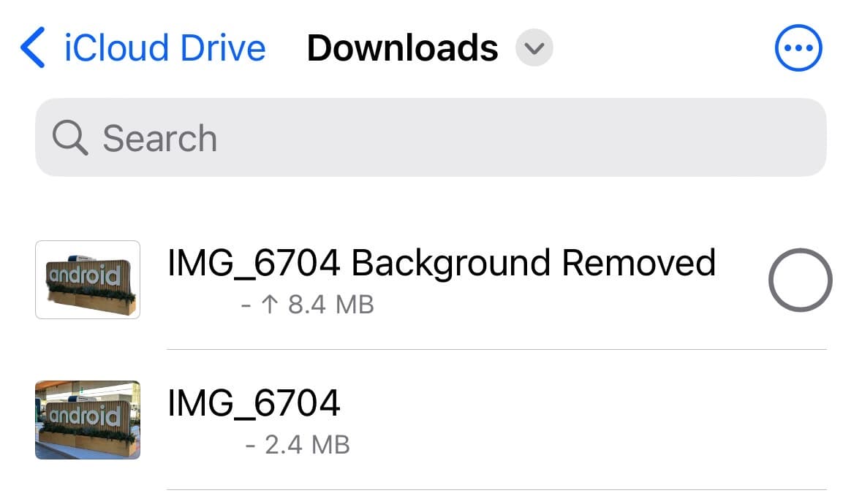
Task: Open the original IMG_6704 photo thumbnail
Action: coord(88,419)
